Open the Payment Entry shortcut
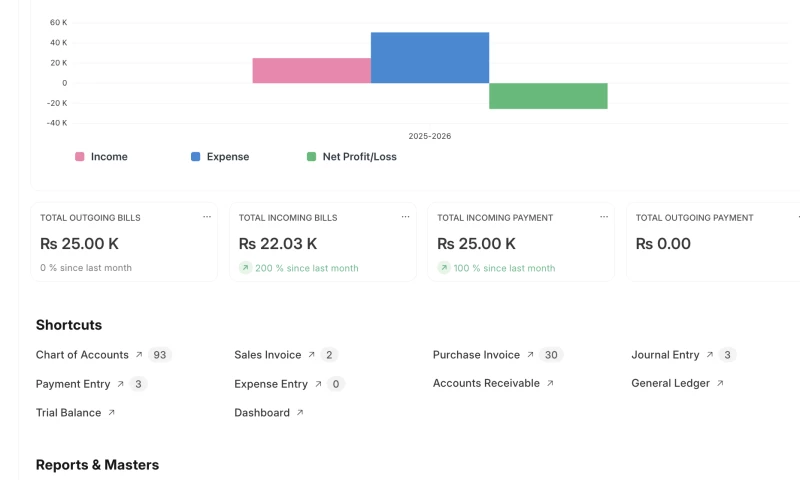The width and height of the screenshot is (800, 480). coord(73,384)
